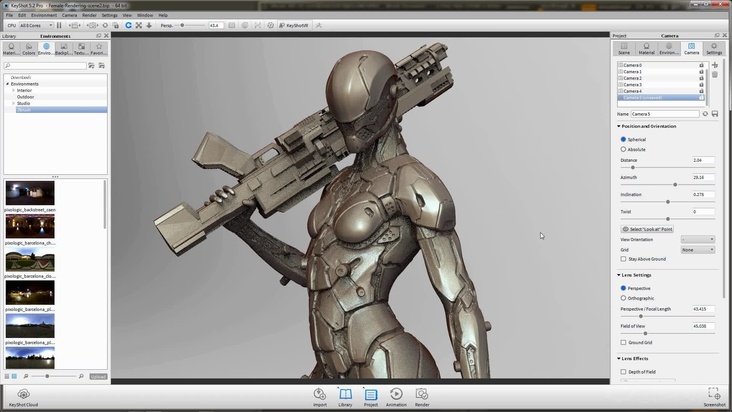This screenshot has width=732, height=412.
Task: Save the camera using the disk icon
Action: tap(715, 114)
